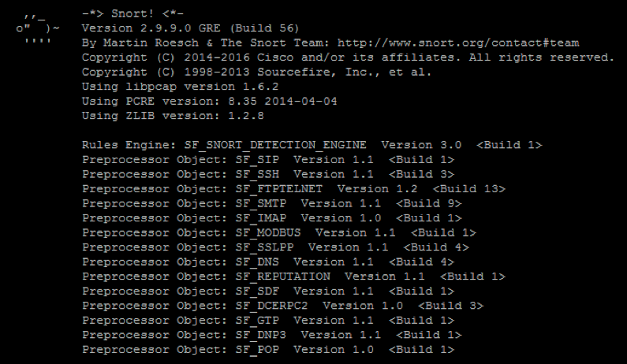This screenshot has width=627, height=364.
Task: Click the SF_DNP3 preprocessor line
Action: click(x=271, y=335)
